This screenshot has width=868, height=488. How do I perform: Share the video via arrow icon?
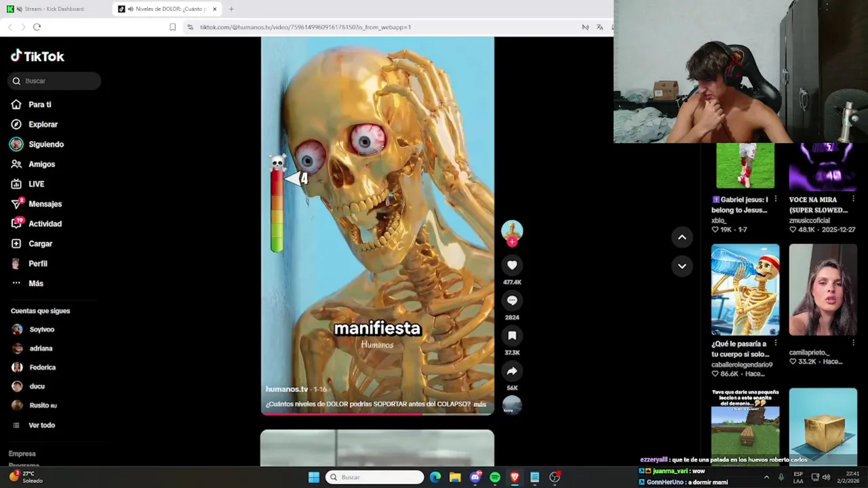click(512, 371)
